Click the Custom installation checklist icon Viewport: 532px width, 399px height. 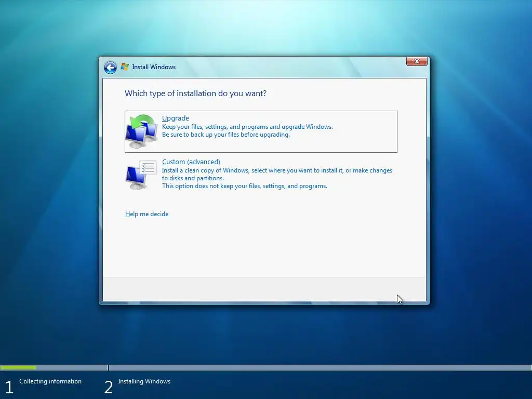pyautogui.click(x=141, y=175)
